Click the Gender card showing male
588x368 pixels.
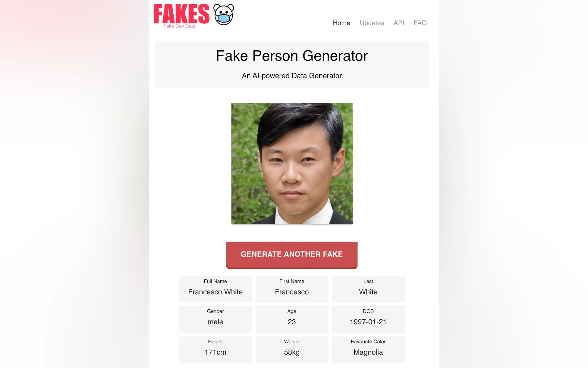(x=215, y=319)
